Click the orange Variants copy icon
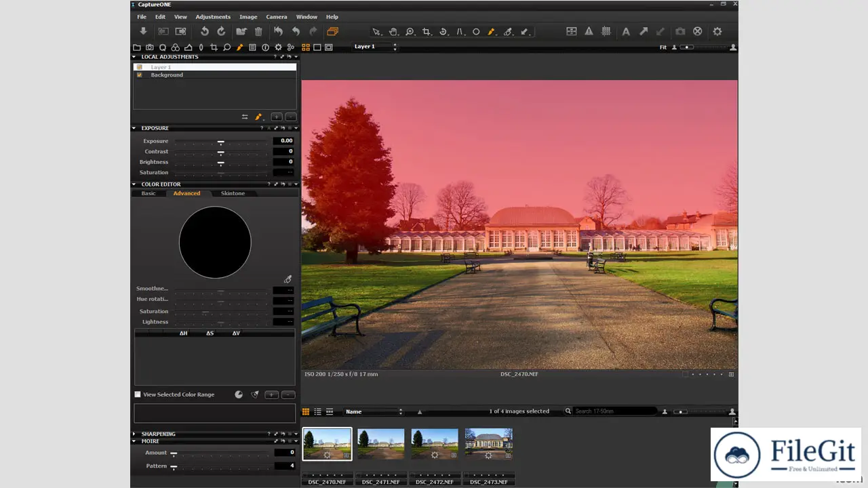 332,31
